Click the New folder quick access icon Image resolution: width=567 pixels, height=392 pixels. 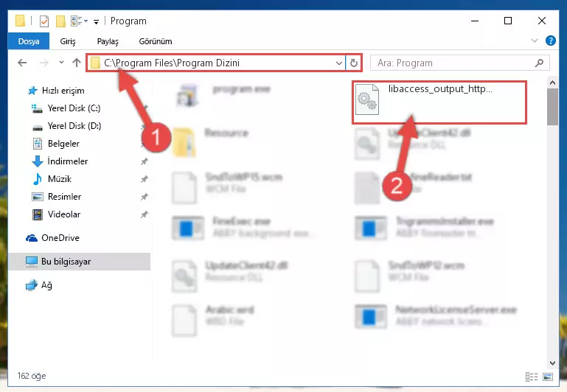tap(60, 21)
